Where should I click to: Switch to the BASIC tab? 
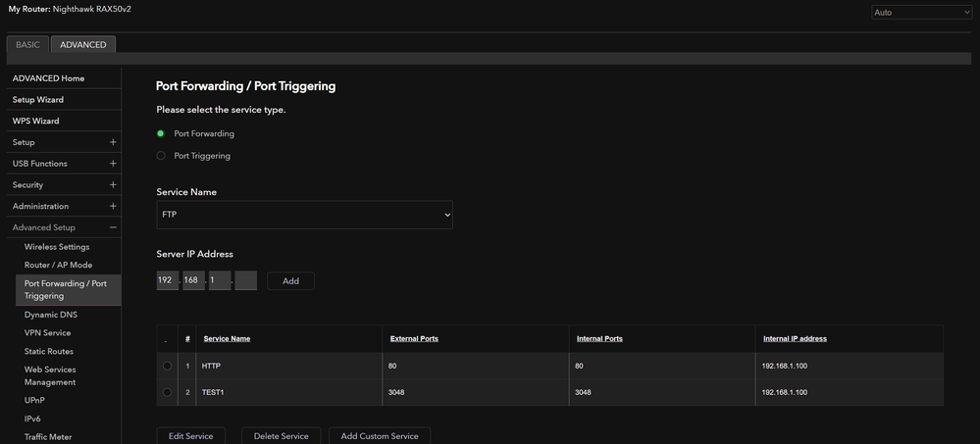click(27, 44)
